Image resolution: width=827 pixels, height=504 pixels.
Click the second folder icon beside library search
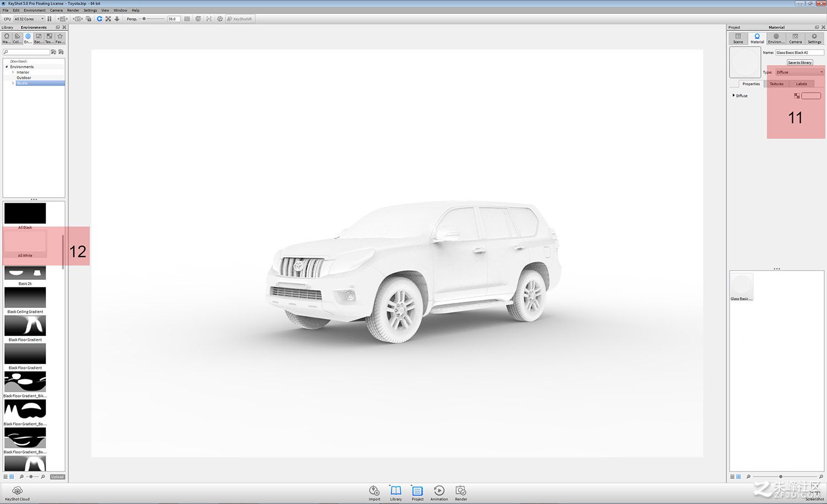pyautogui.click(x=61, y=52)
